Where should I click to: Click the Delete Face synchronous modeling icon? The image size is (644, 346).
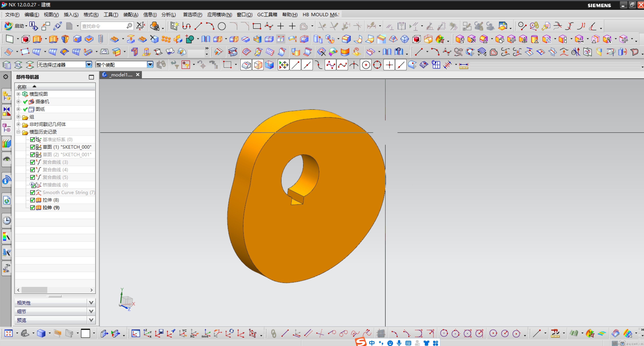pyautogui.click(x=472, y=39)
